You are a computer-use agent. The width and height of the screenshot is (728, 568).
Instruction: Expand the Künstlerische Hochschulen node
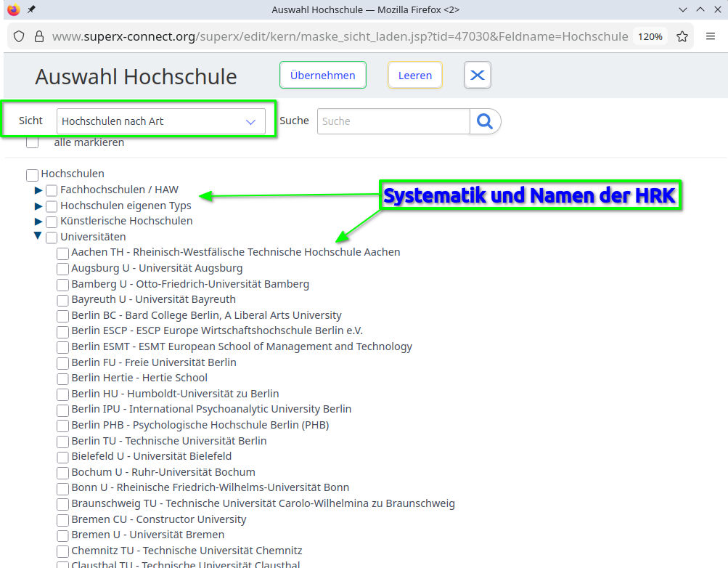click(x=38, y=222)
